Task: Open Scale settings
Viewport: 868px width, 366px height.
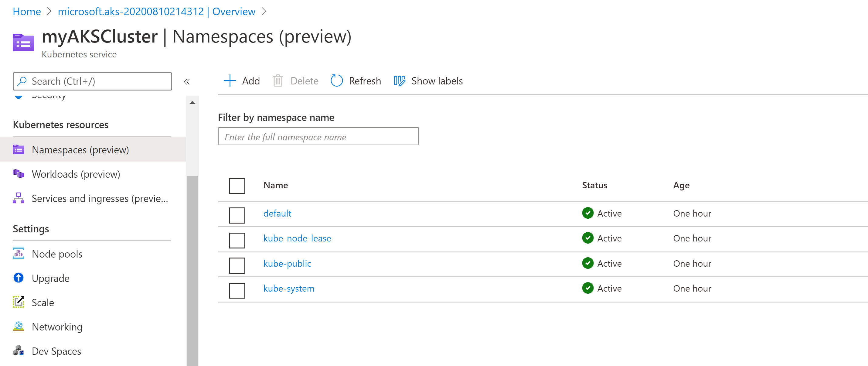Action: 93,302
